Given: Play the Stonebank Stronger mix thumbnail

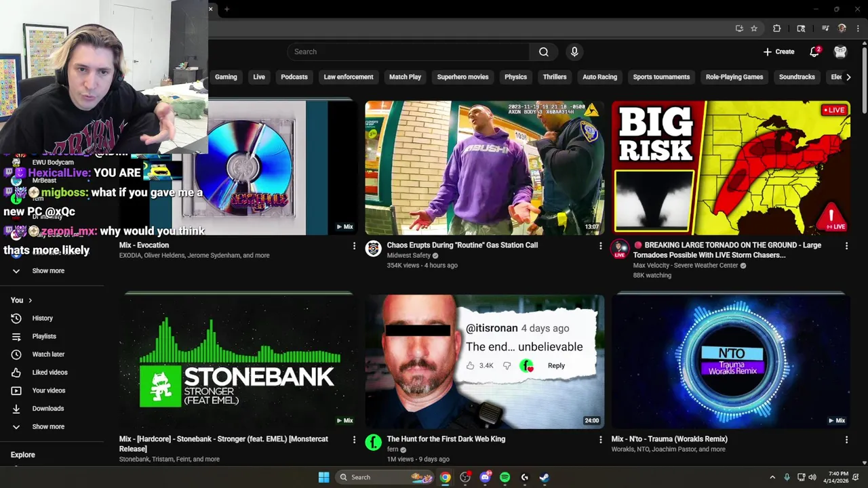Looking at the screenshot, I should pos(238,361).
